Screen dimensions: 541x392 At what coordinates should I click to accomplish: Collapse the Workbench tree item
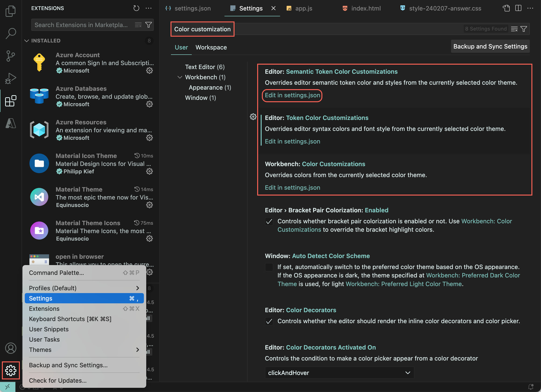pos(180,77)
